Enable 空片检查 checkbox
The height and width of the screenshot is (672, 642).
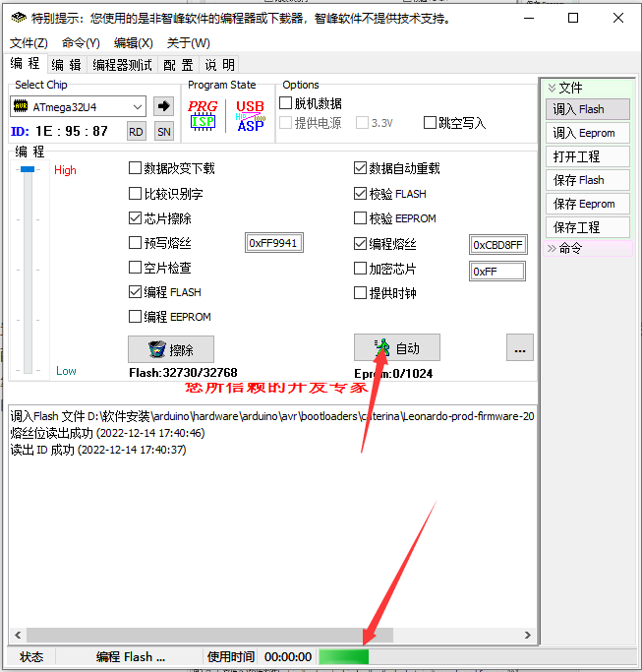tap(136, 268)
